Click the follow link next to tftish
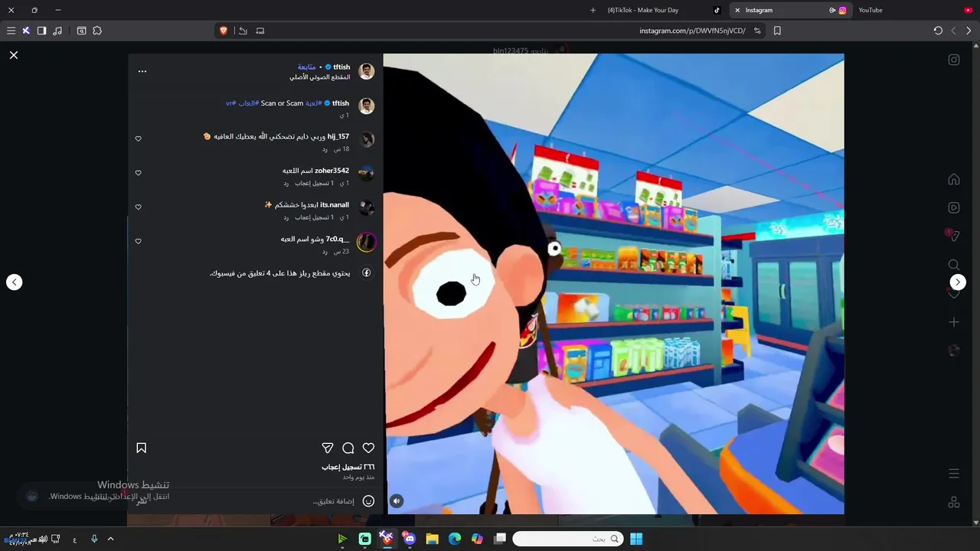The image size is (980, 551). [x=306, y=67]
